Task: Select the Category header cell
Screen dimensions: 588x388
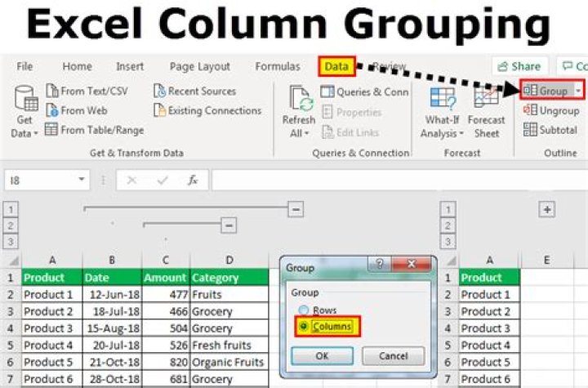Action: tap(229, 277)
